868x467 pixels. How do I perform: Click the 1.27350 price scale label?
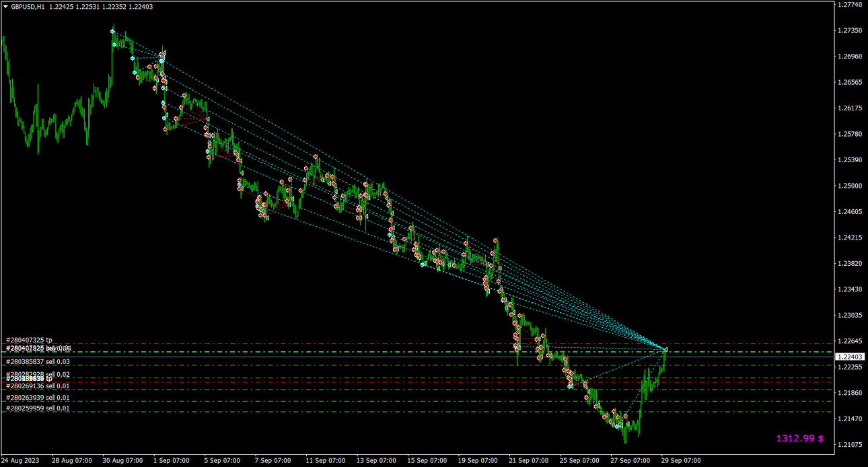click(851, 31)
